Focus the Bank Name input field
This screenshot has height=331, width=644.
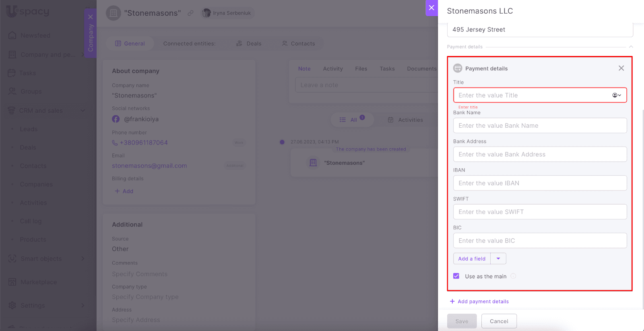click(540, 126)
